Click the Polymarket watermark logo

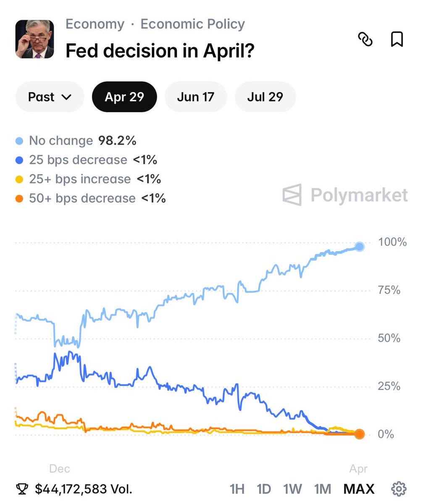click(x=345, y=195)
